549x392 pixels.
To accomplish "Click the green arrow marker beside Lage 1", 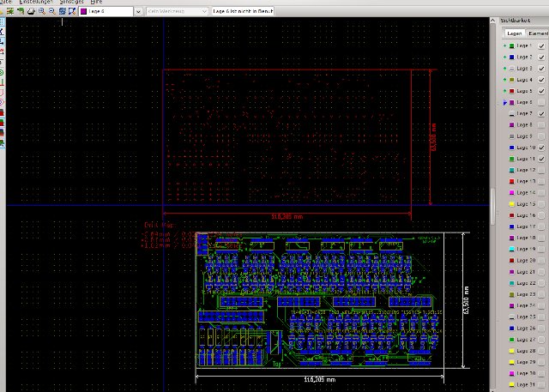I will pos(504,45).
